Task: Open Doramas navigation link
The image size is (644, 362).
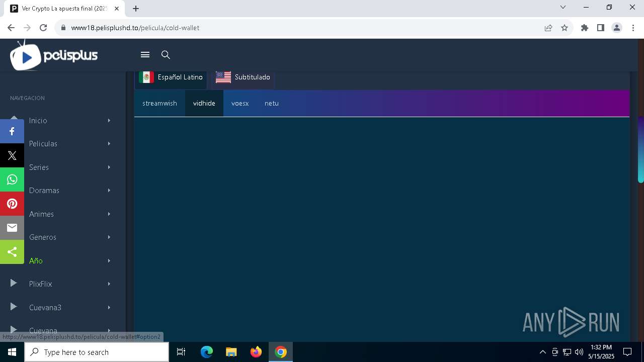Action: 44,191
